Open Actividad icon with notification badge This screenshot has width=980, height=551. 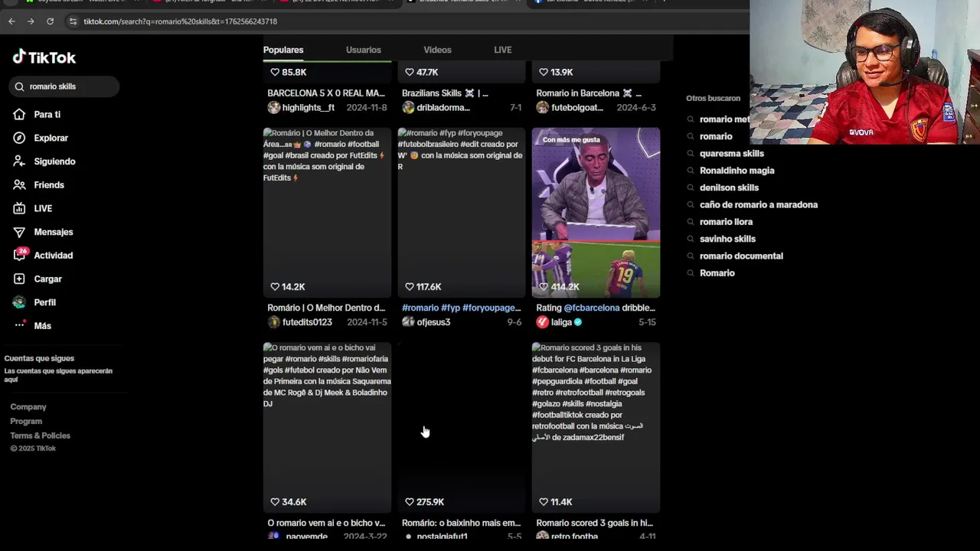pos(20,255)
